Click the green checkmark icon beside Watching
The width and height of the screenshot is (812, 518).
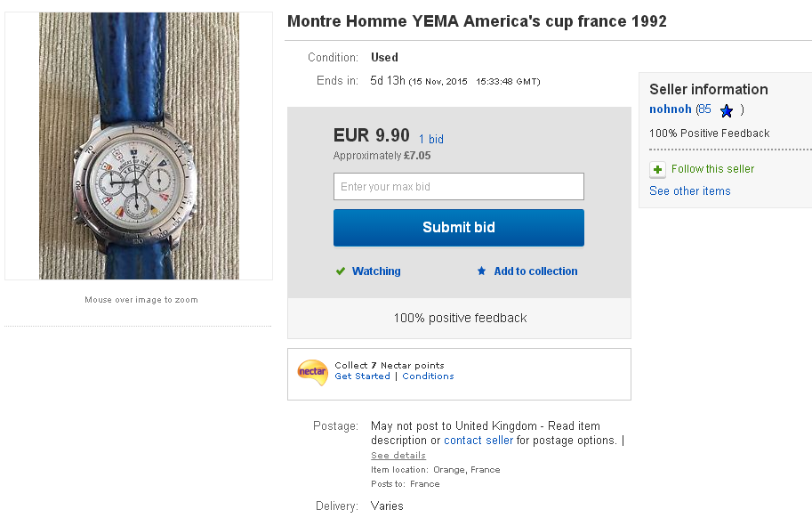(x=340, y=271)
